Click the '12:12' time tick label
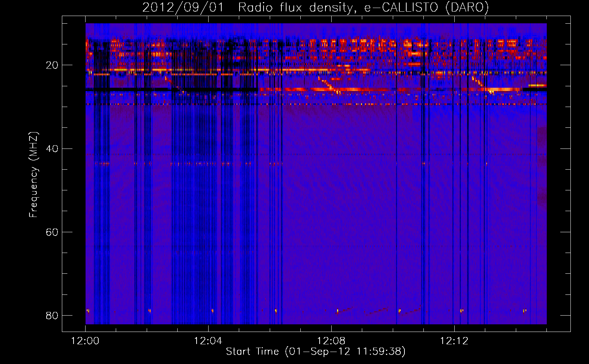Screen dimensions: 589x364 454,341
